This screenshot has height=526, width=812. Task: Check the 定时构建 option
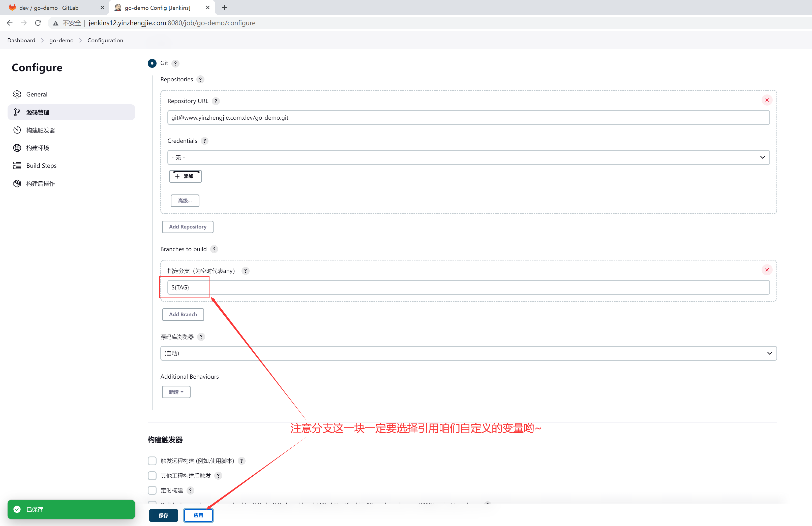click(x=152, y=490)
